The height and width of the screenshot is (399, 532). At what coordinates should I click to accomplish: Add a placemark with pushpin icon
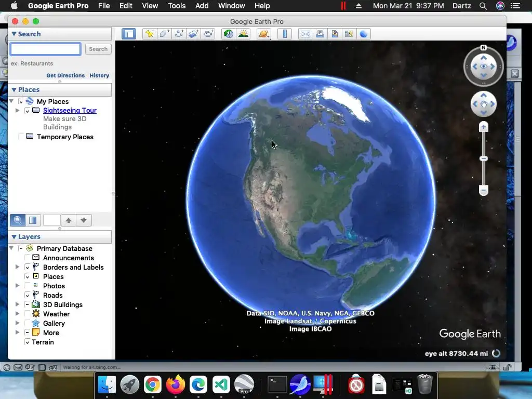[x=150, y=34]
